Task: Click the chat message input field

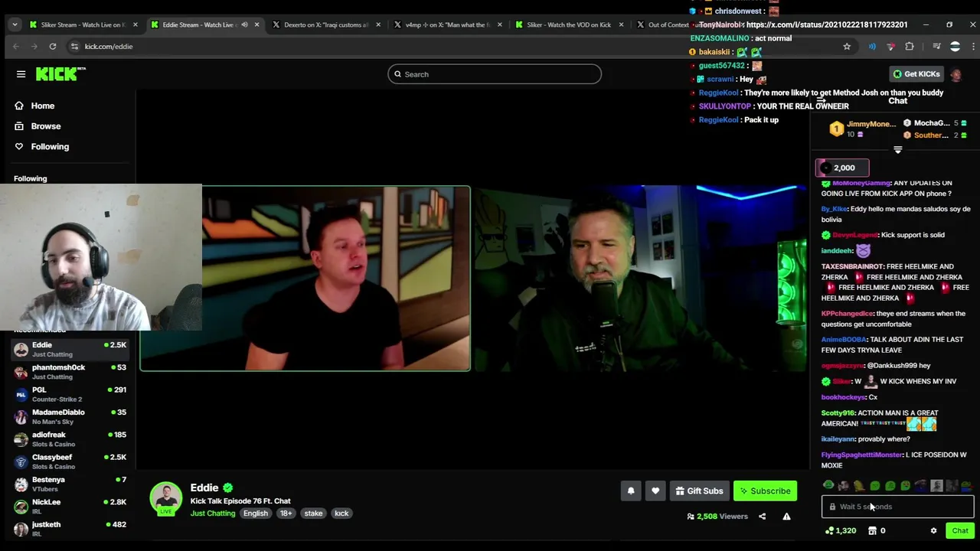Action: pyautogui.click(x=897, y=507)
